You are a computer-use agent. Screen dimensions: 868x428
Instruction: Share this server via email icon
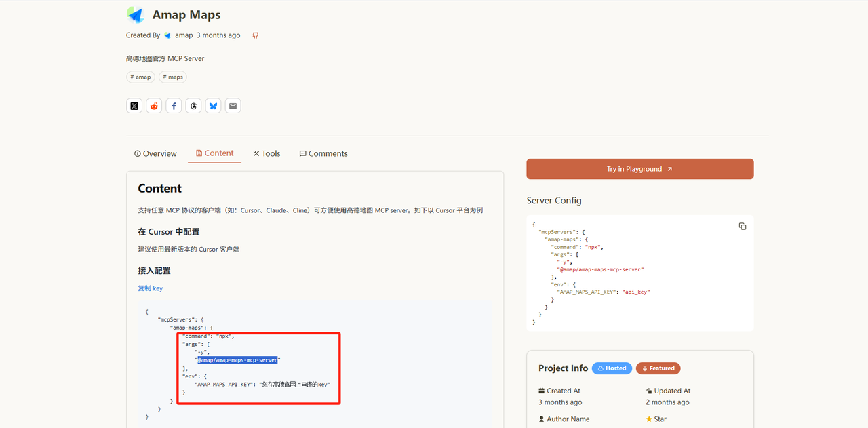coord(233,106)
